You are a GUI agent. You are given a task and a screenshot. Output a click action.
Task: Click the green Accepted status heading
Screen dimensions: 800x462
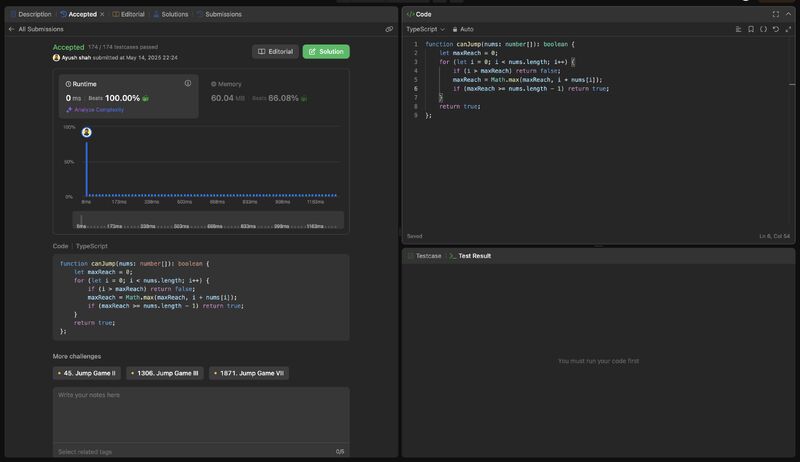tap(68, 47)
